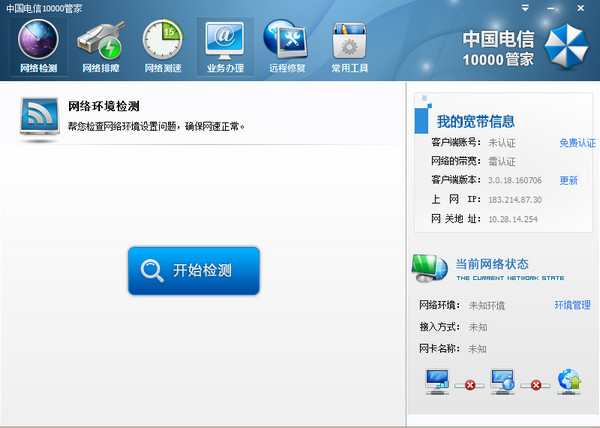Click the red X between gateway and internet
Viewport: 600px width, 428px height.
(536, 384)
